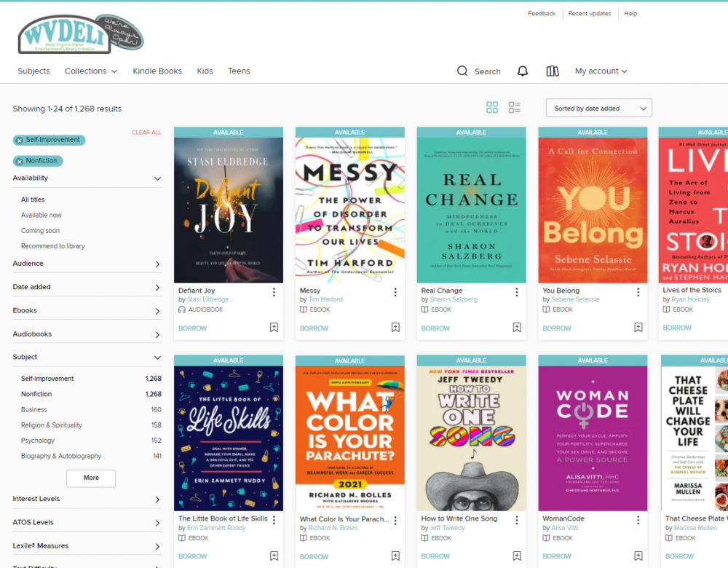Open more options for Real Change
Image resolution: width=728 pixels, height=568 pixels.
coord(517,292)
